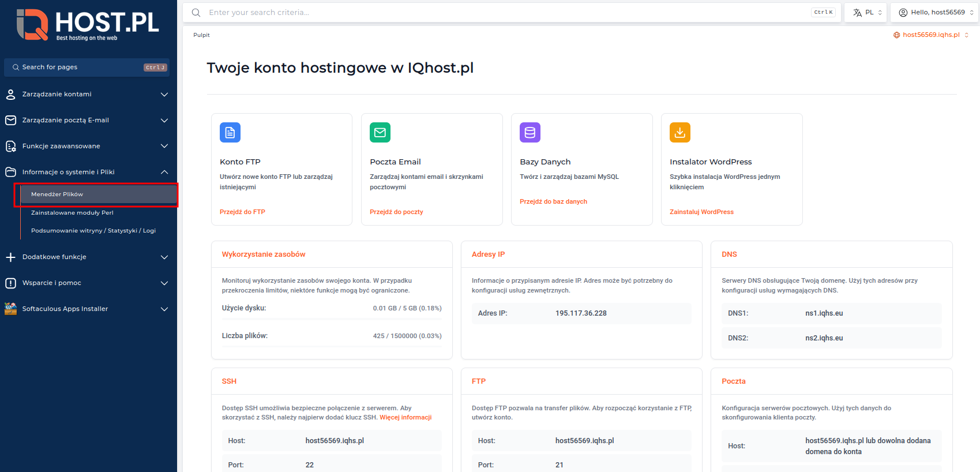980x472 pixels.
Task: Click the green Poczta Email envelope icon
Action: [x=380, y=133]
